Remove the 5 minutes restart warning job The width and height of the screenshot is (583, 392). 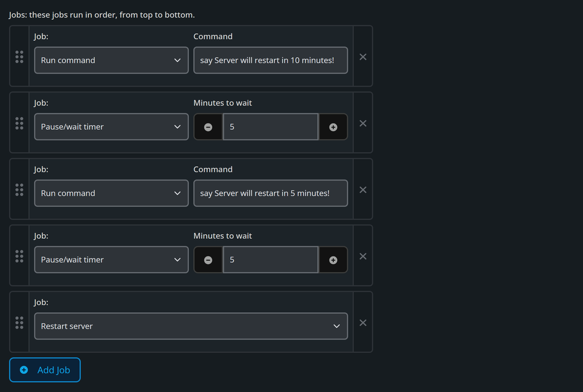pos(363,190)
